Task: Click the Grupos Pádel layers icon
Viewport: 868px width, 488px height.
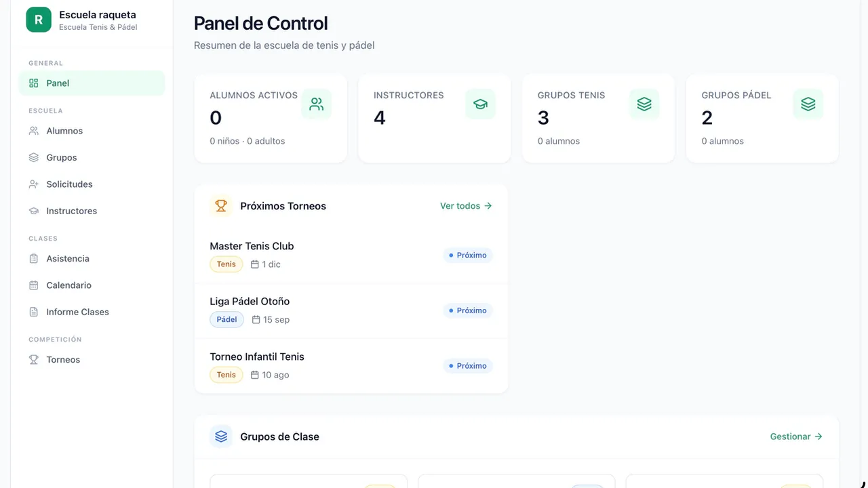Action: (808, 104)
